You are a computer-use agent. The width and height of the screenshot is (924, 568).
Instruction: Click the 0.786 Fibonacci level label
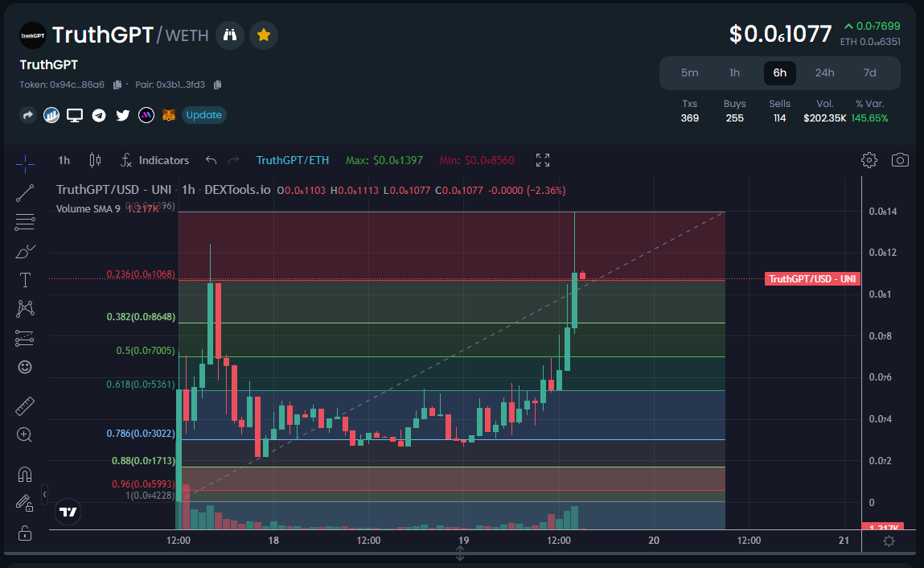(x=141, y=434)
